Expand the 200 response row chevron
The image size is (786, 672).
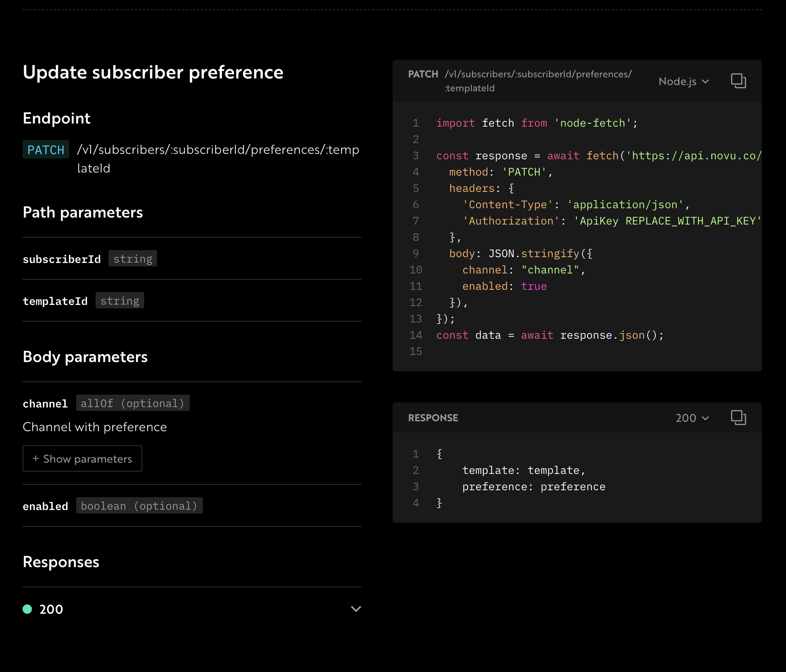[x=356, y=609]
